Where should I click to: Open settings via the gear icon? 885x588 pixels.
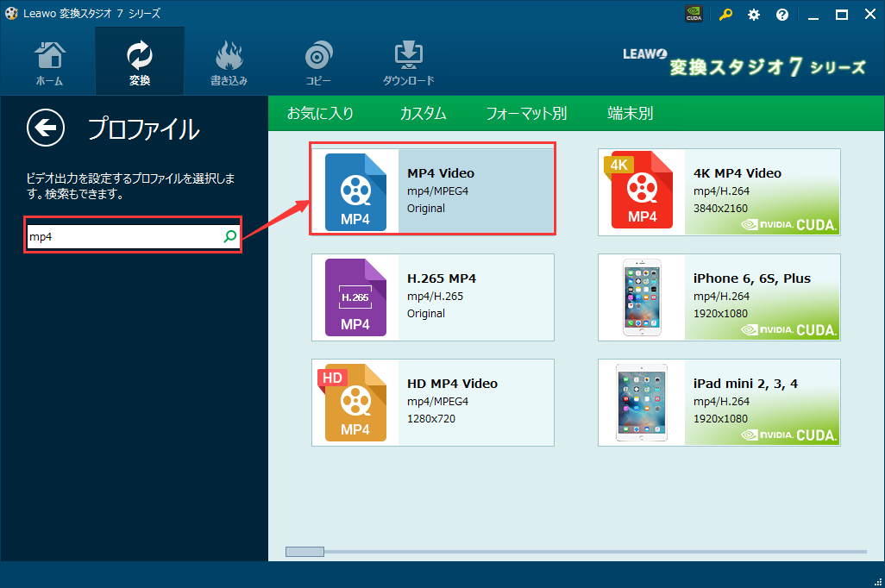pyautogui.click(x=753, y=14)
